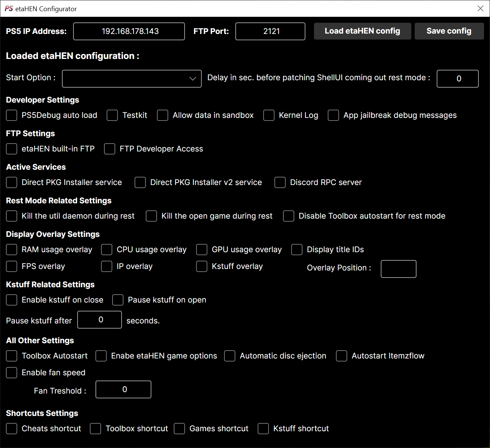The height and width of the screenshot is (448, 490).
Task: Turn on GPU usage overlay
Action: tap(202, 250)
